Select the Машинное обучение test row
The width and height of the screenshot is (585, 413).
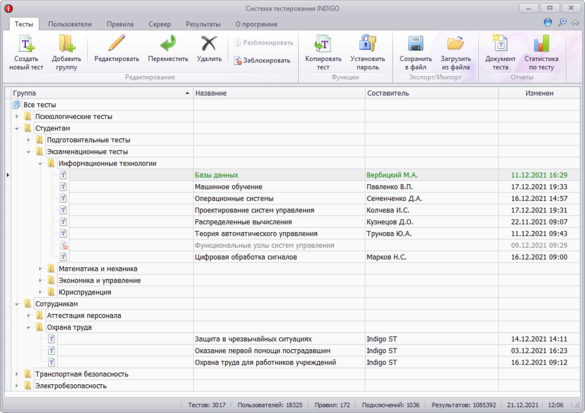(292, 187)
